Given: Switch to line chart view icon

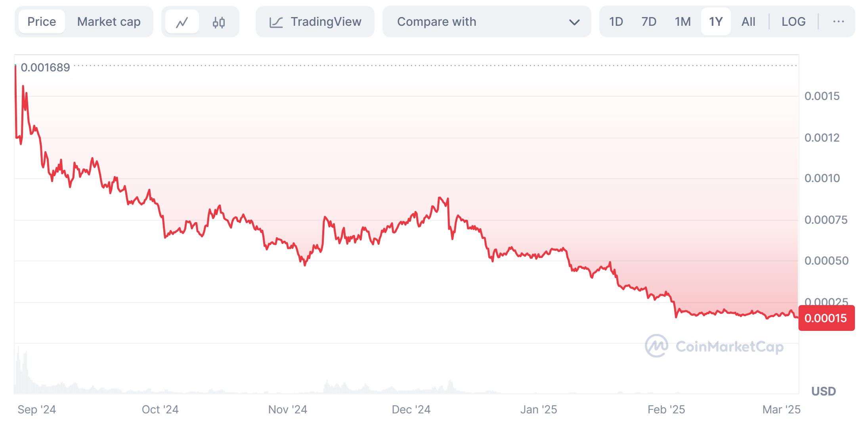Looking at the screenshot, I should [x=182, y=22].
